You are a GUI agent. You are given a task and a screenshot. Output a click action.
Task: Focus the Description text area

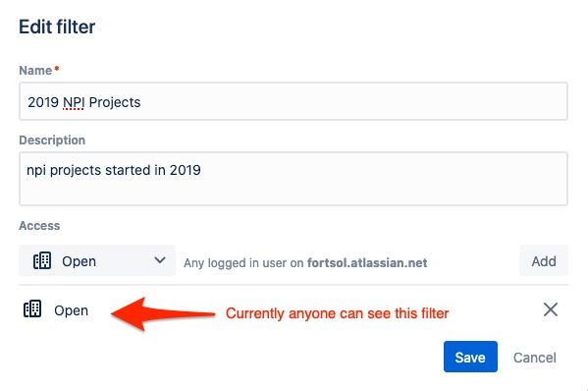[294, 179]
